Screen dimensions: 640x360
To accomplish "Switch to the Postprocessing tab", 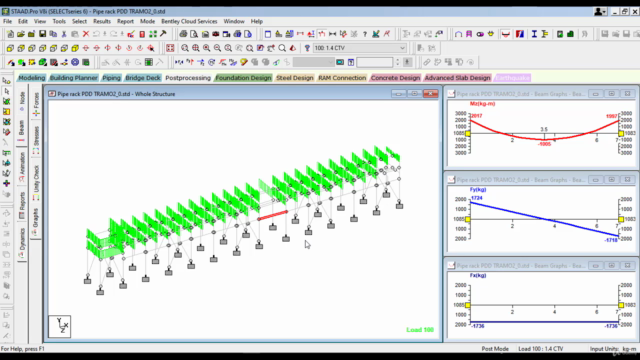I will tap(188, 78).
